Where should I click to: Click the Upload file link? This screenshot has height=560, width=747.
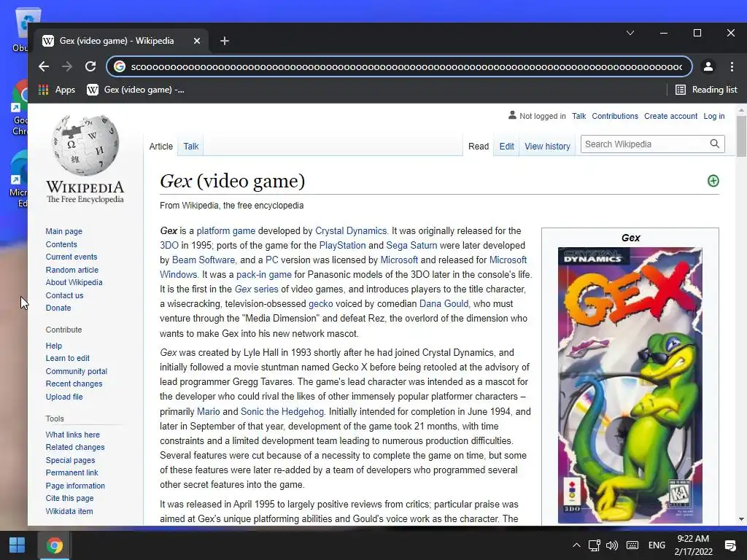click(64, 396)
